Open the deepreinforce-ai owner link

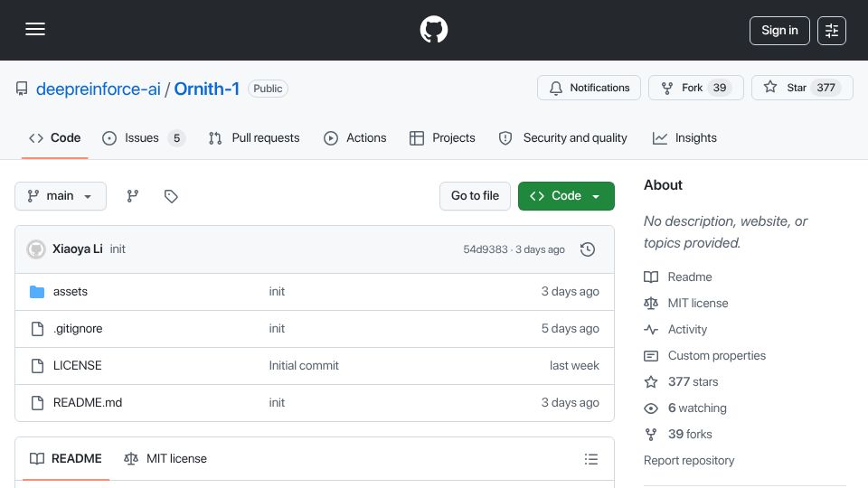click(x=98, y=89)
